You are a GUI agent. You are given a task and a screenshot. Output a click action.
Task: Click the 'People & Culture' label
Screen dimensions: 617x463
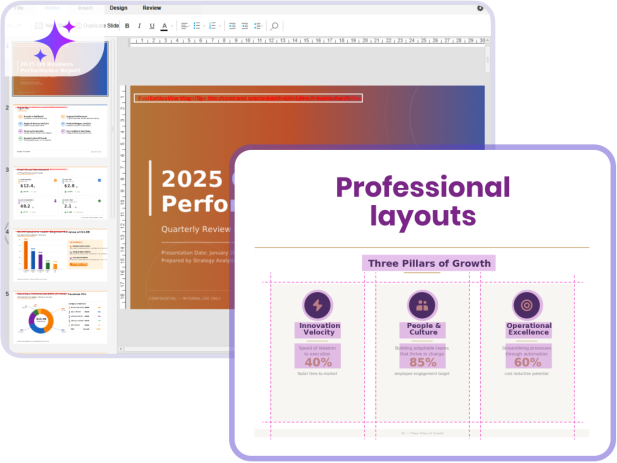point(423,329)
